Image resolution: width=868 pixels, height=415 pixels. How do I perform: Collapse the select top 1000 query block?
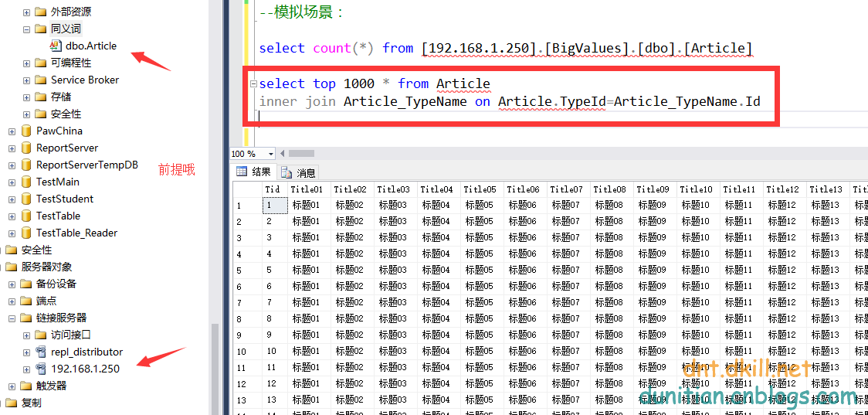253,84
